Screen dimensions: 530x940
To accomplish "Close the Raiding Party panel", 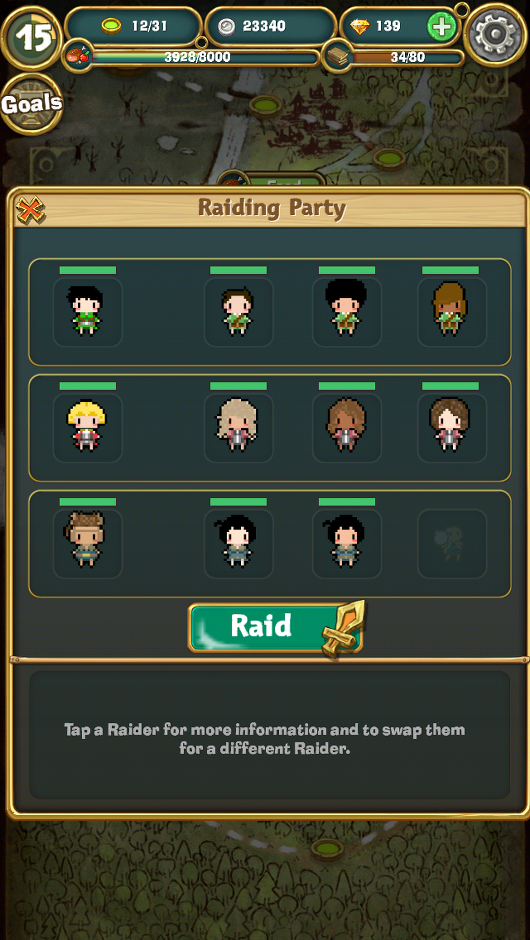I will (28, 209).
